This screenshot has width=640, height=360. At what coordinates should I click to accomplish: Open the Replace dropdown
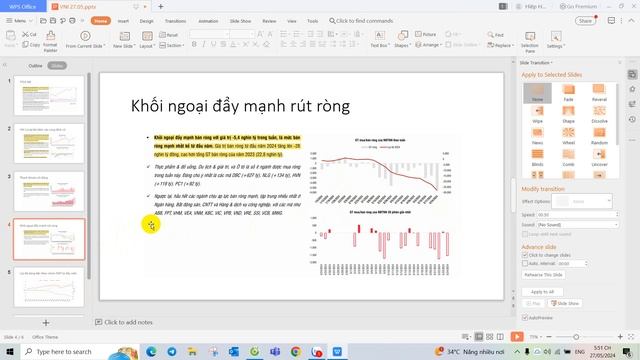pyautogui.click(x=500, y=45)
